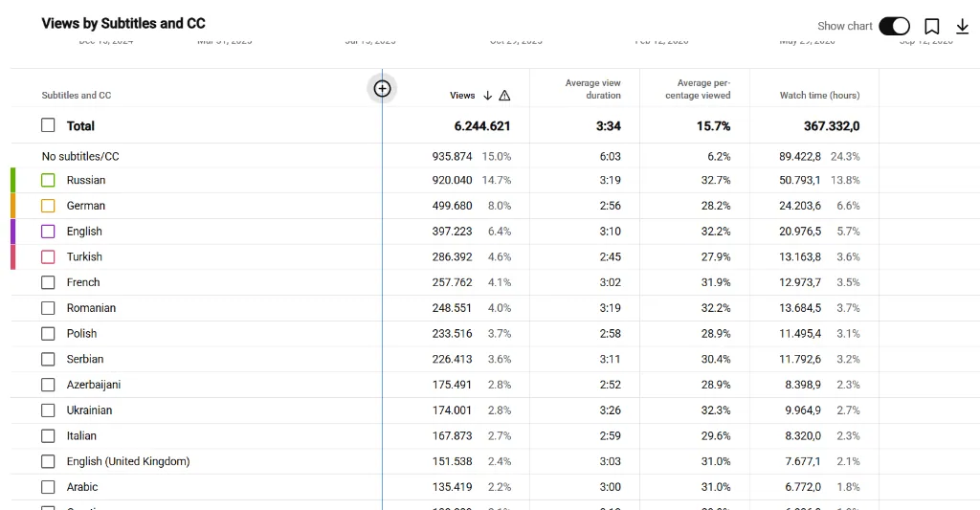
Task: Check the English (United Kingdom) checkbox
Action: click(x=48, y=462)
